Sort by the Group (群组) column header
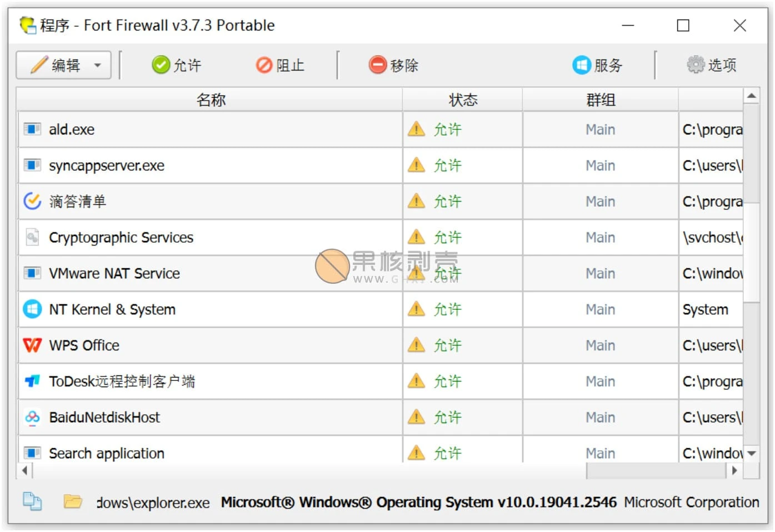Viewport: 775px width, 532px height. pos(601,100)
